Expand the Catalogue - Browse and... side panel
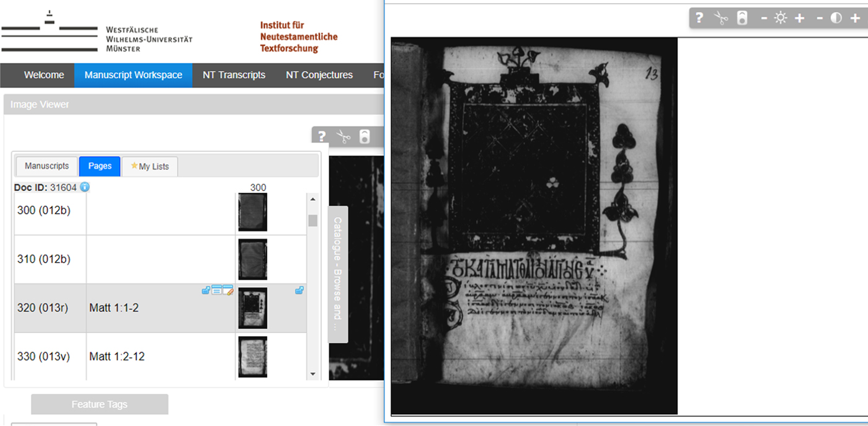Screen dimensions: 868x426 [338, 274]
